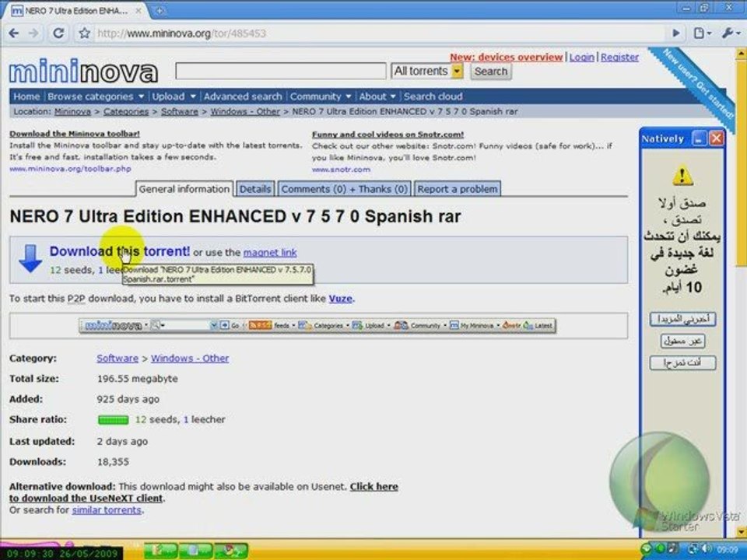Viewport: 747px width, 560px height.
Task: Click the yellow warning icon in Natively panel
Action: click(x=682, y=175)
